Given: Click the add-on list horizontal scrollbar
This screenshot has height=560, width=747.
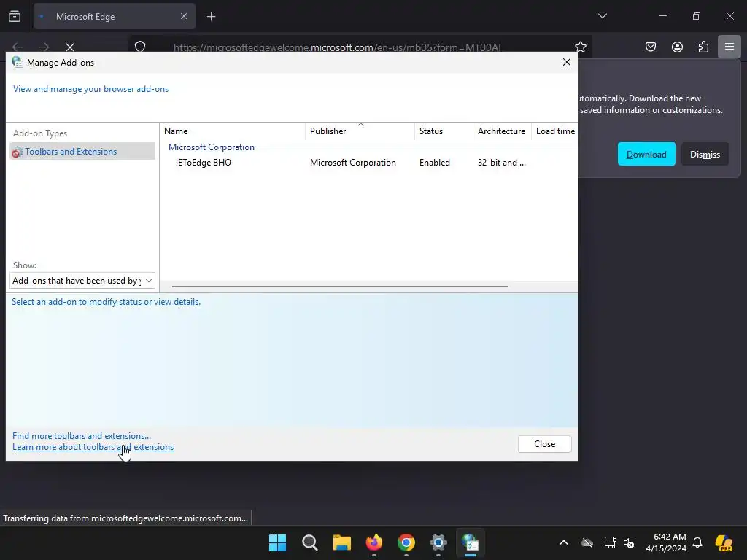Looking at the screenshot, I should coord(340,286).
